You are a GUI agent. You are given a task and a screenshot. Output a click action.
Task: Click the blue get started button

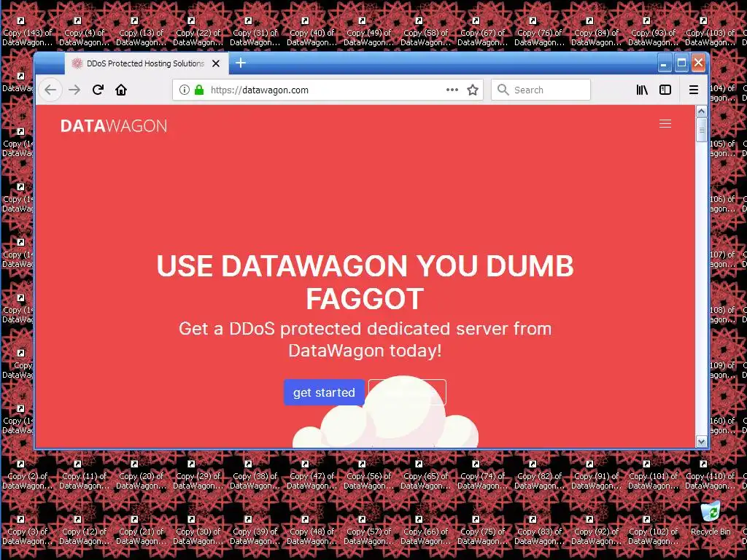point(324,392)
